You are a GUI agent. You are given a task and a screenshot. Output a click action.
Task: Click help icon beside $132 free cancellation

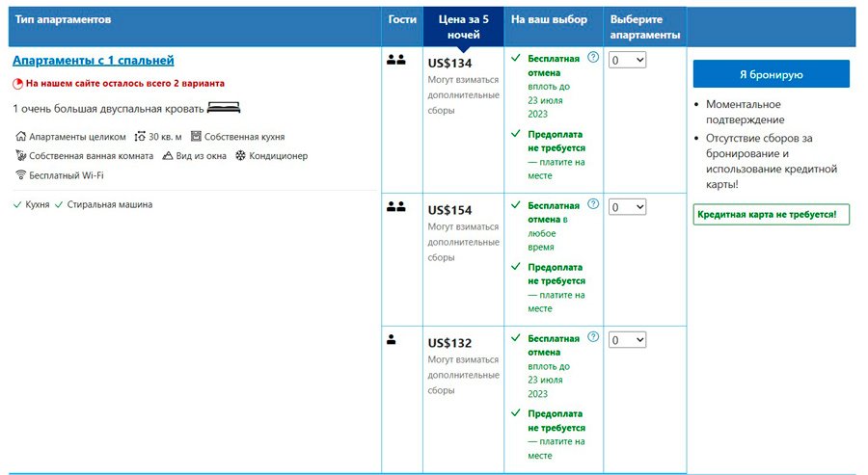click(593, 337)
